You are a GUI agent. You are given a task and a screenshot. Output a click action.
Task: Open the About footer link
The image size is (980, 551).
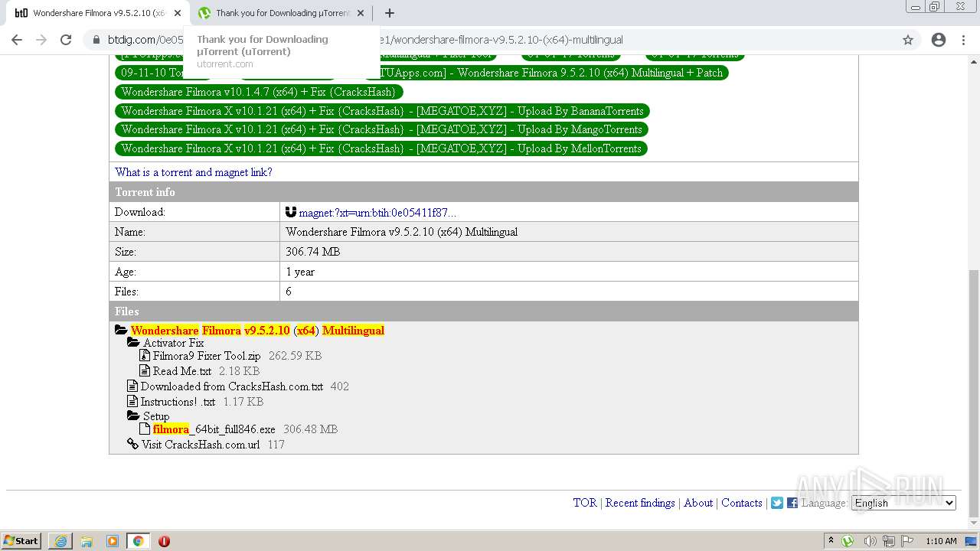coord(698,503)
